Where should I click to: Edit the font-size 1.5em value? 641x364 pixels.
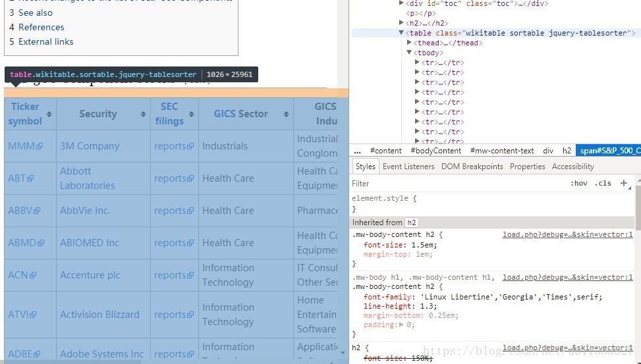pos(422,245)
